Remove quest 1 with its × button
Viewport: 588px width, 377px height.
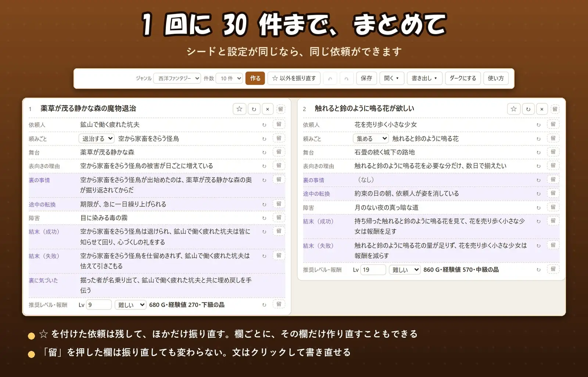[x=268, y=109]
